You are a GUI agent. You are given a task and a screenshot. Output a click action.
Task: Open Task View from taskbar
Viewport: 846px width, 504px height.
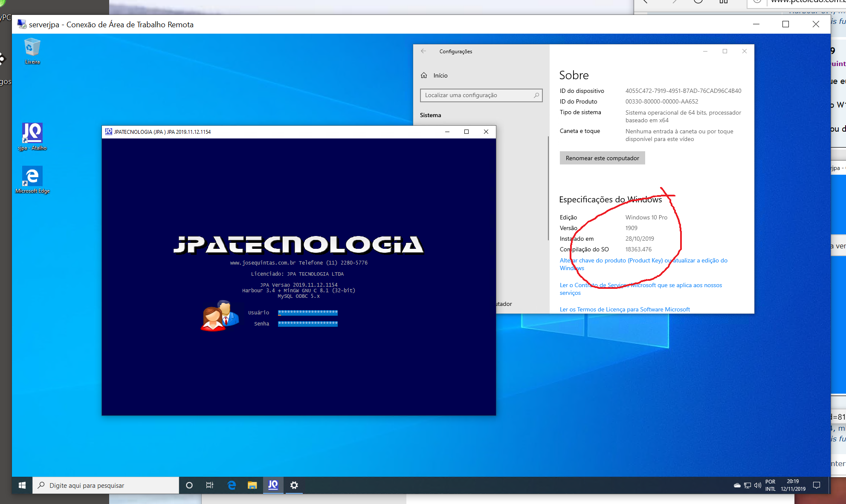tap(210, 485)
